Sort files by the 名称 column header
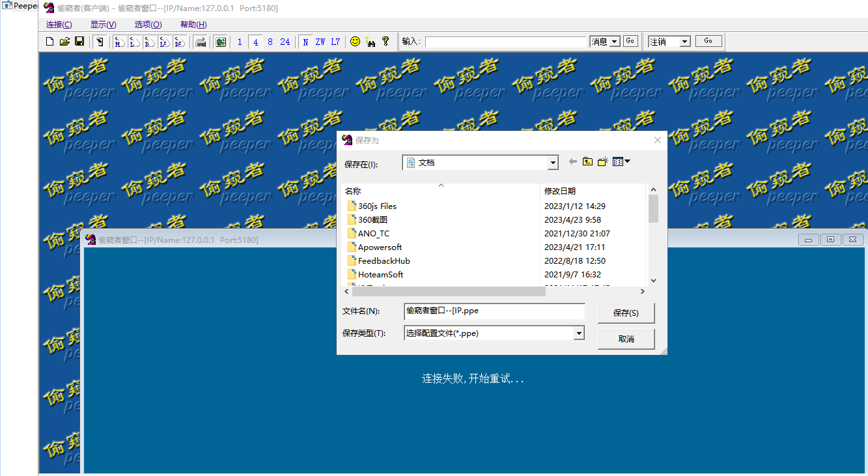This screenshot has height=476, width=868. pos(441,191)
